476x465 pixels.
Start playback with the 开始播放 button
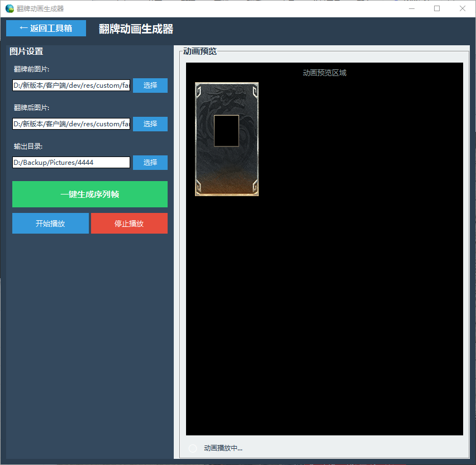point(50,223)
